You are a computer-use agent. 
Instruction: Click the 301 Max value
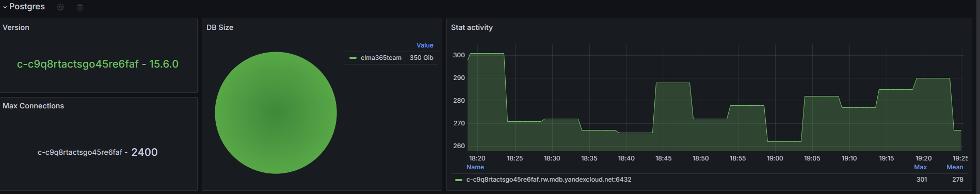[x=922, y=180]
